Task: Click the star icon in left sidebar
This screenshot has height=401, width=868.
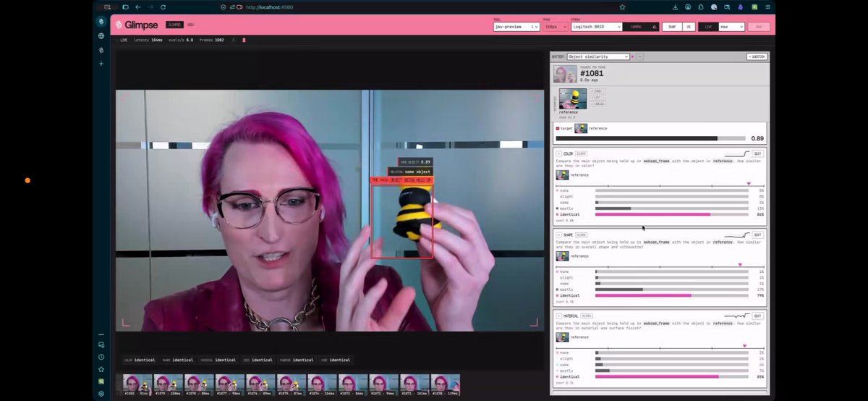Action: [101, 368]
